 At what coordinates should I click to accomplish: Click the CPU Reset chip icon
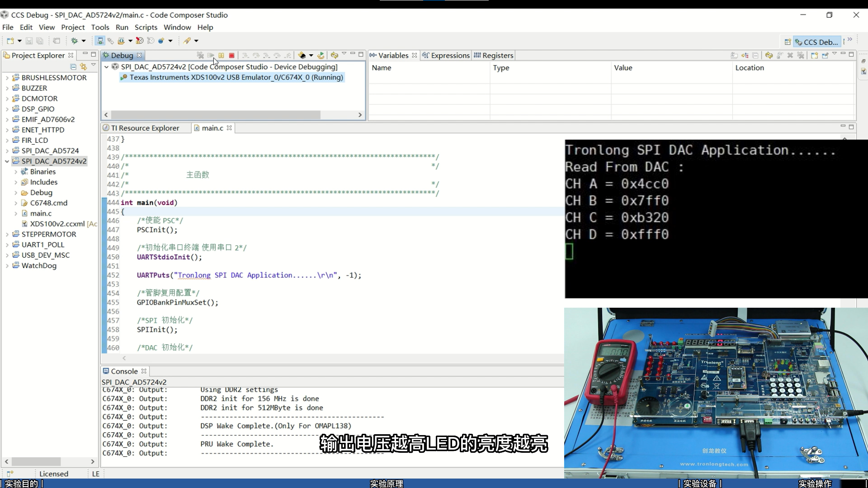coord(302,55)
